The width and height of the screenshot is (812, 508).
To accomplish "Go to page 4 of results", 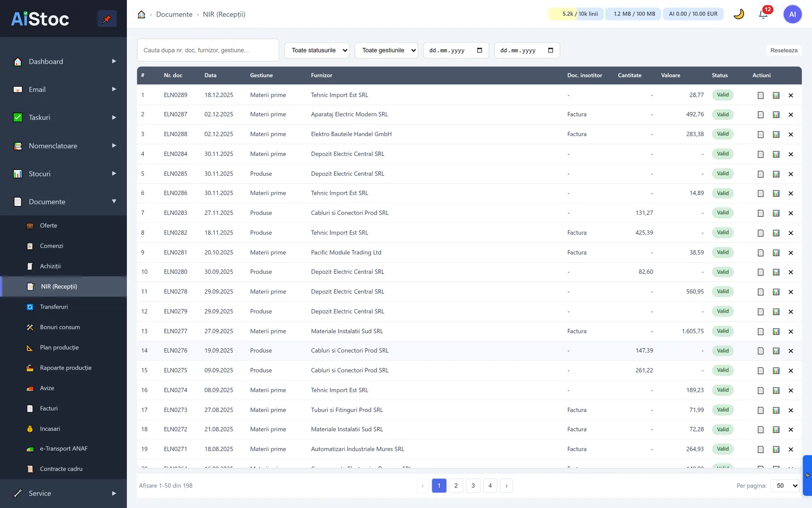I will [490, 486].
